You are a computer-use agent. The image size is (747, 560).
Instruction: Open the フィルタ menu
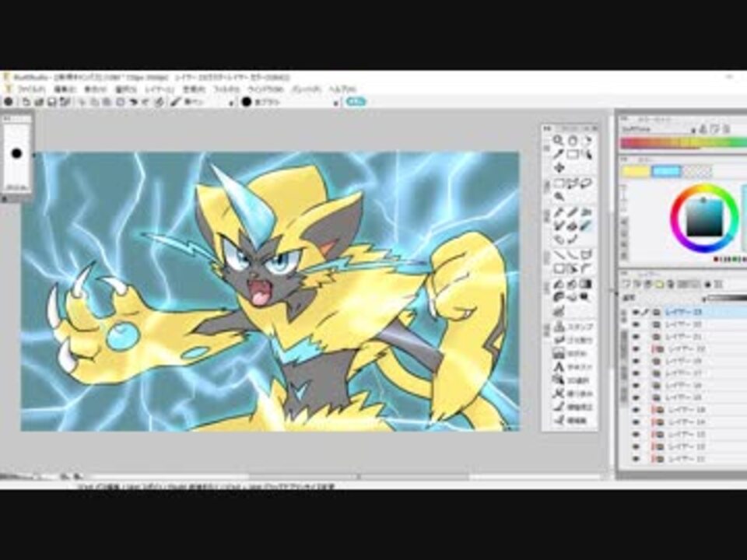pos(226,89)
